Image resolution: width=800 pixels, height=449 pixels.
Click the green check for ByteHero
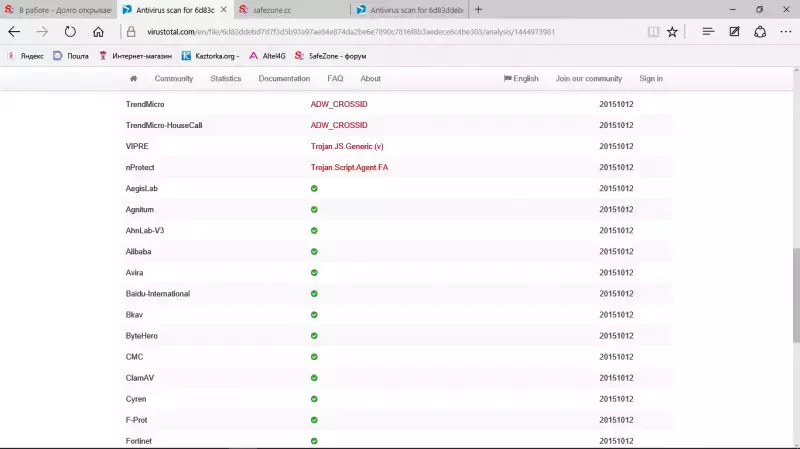pyautogui.click(x=314, y=336)
